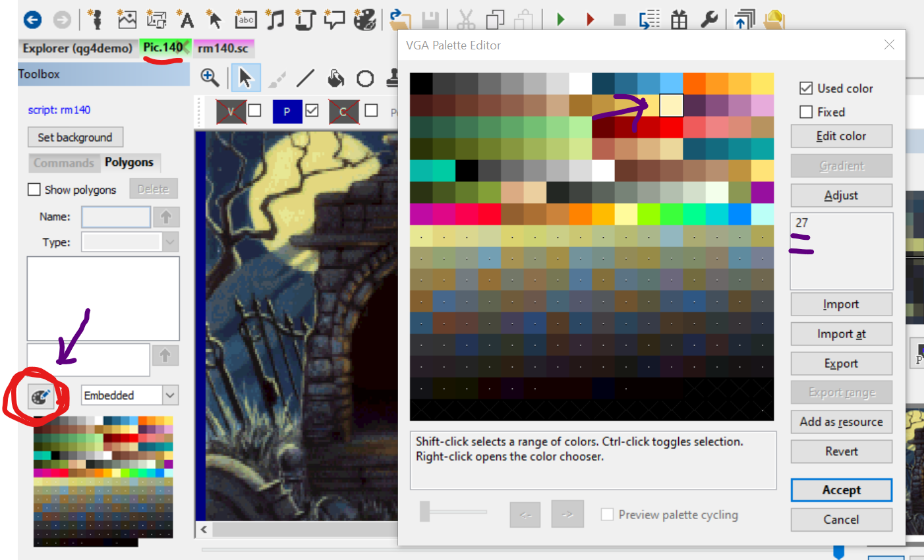Click the blue-arrow script list icon
This screenshot has height=560, width=924.
(649, 20)
